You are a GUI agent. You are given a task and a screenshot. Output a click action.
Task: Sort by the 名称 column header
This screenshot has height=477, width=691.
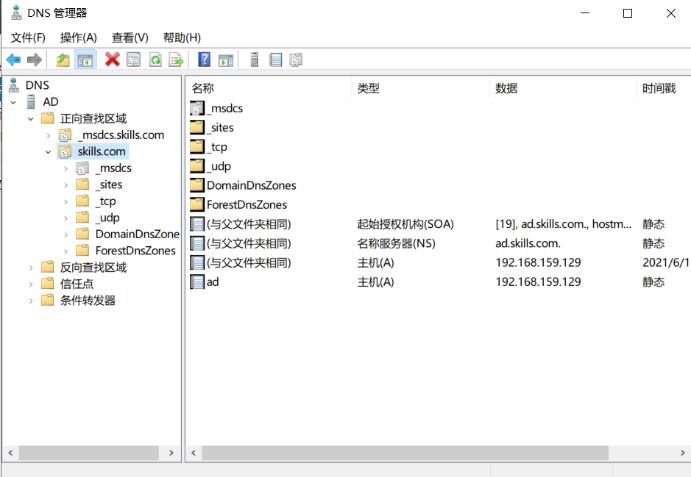pyautogui.click(x=269, y=88)
